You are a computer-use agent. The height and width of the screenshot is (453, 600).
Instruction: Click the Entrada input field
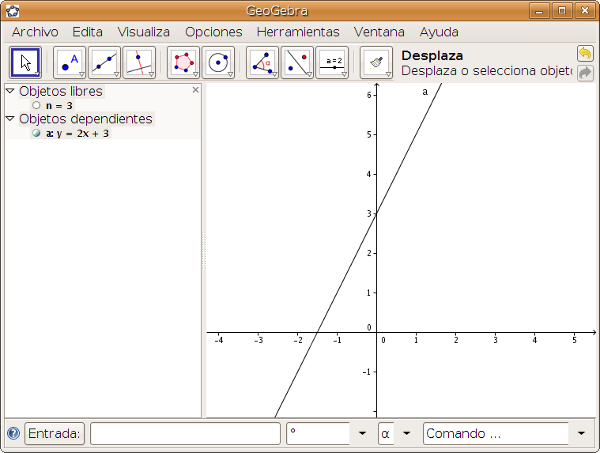pyautogui.click(x=185, y=434)
